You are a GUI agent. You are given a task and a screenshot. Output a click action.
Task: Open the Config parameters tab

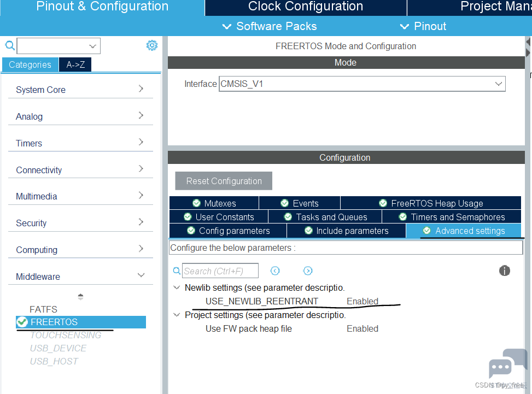click(x=228, y=231)
